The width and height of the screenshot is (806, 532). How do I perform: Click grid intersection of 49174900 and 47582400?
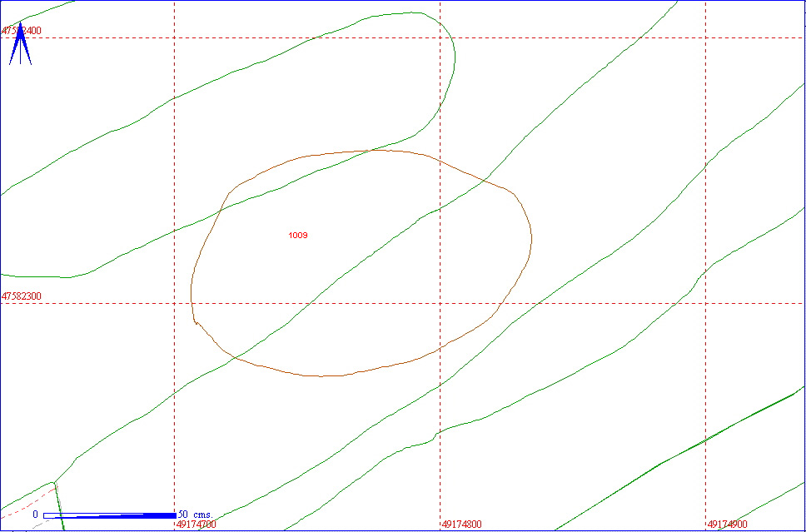[x=705, y=37]
